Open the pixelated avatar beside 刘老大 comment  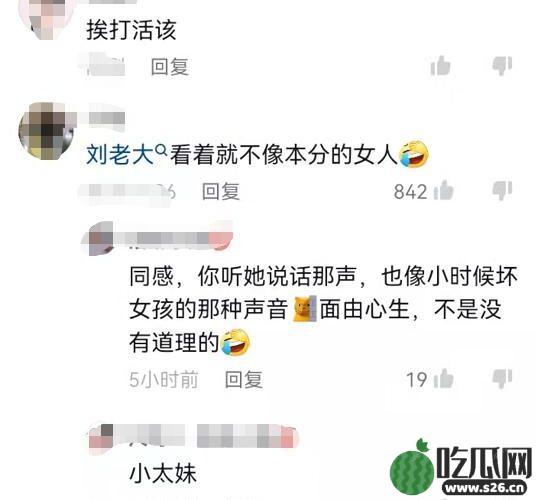click(x=46, y=131)
